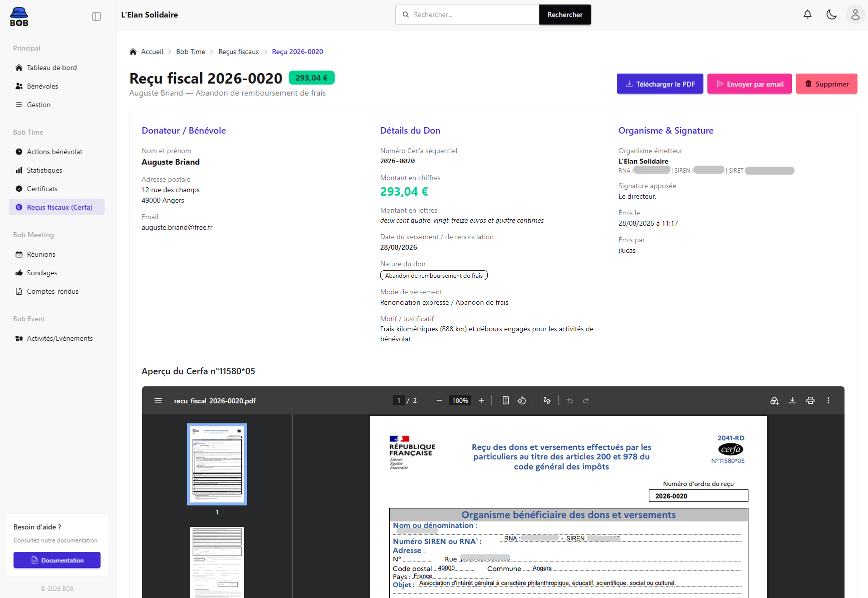This screenshot has width=868, height=598.
Task: Zoom in the PDF preview
Action: click(481, 400)
